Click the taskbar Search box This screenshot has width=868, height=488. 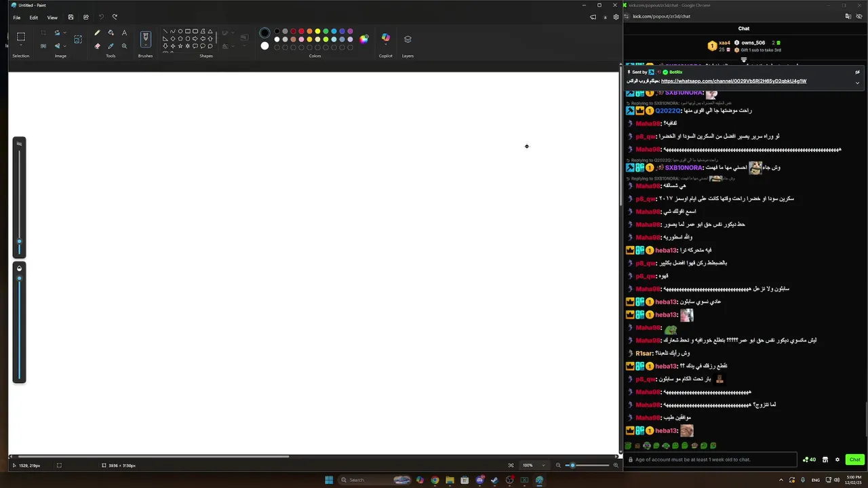tap(376, 480)
